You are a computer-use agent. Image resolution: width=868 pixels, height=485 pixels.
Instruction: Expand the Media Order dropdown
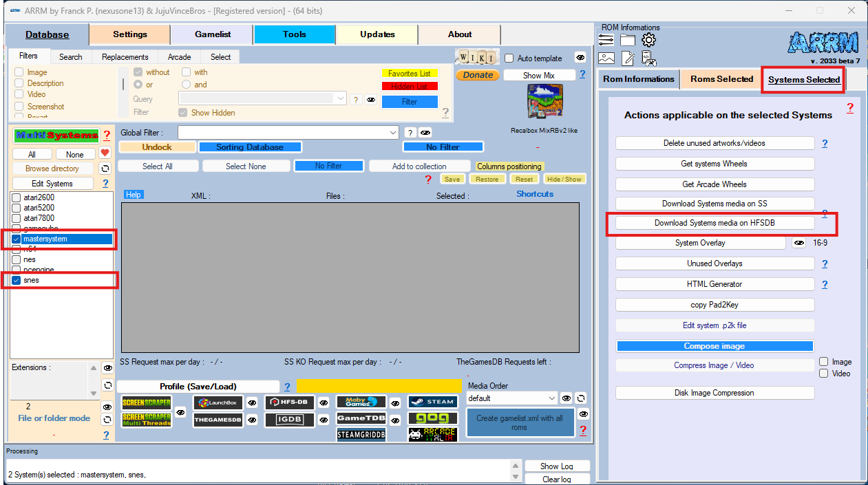click(x=551, y=398)
